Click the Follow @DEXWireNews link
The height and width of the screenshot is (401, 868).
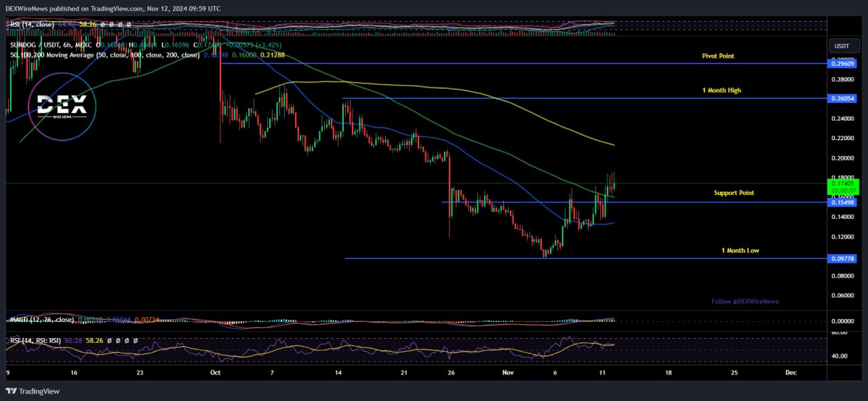[745, 301]
